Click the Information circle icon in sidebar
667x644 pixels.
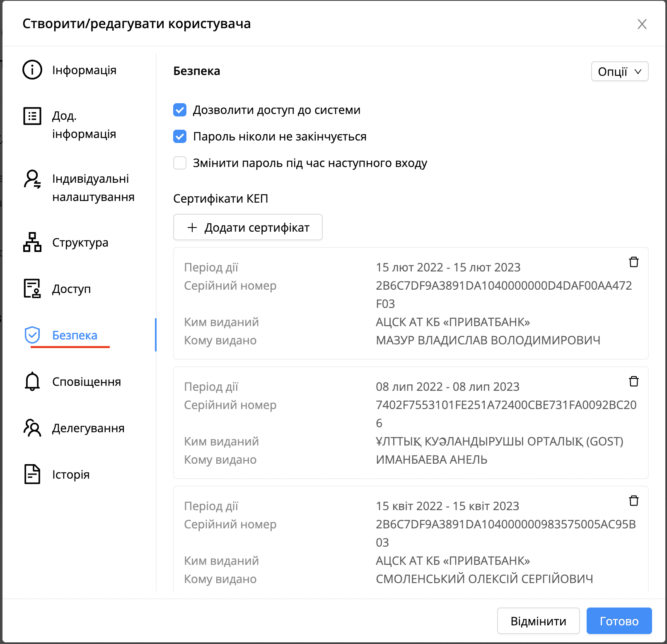(32, 70)
